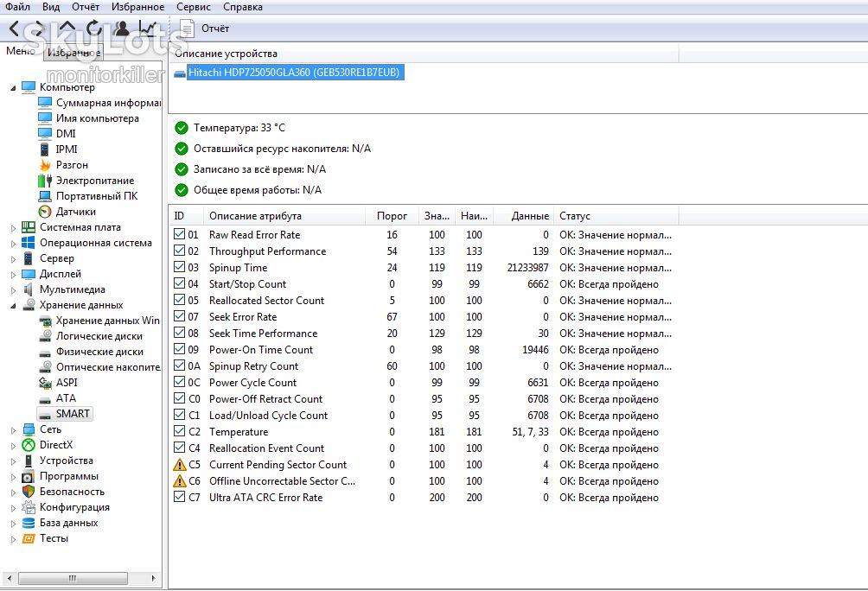The image size is (868, 591).
Task: Toggle the Reallocated Sector Count checkbox
Action: click(179, 300)
